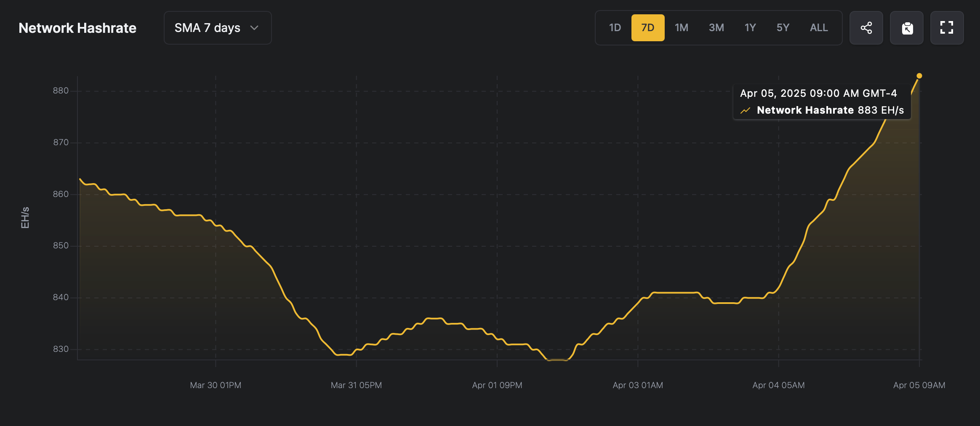Click the share chart icon
The image size is (980, 426).
(x=866, y=28)
